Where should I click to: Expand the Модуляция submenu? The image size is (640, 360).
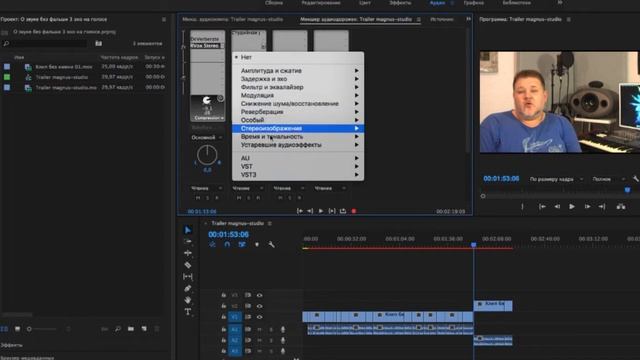[298, 95]
